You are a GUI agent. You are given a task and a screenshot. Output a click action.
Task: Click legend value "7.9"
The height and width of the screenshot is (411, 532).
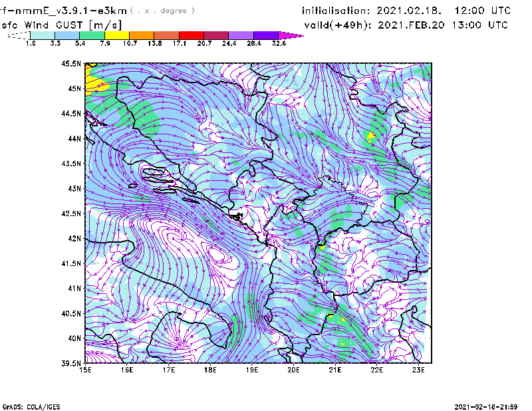pyautogui.click(x=105, y=43)
